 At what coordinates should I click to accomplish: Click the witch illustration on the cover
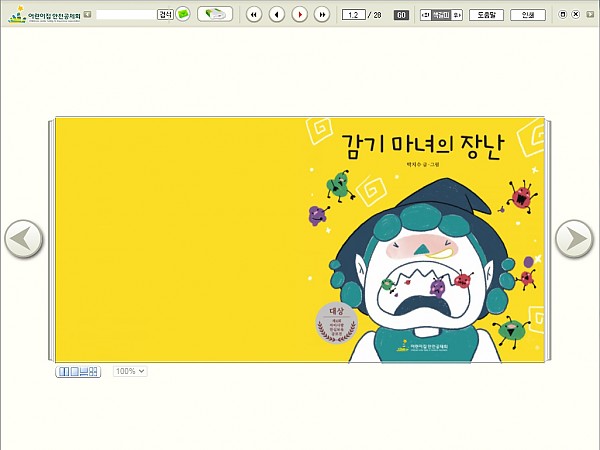coord(421,272)
